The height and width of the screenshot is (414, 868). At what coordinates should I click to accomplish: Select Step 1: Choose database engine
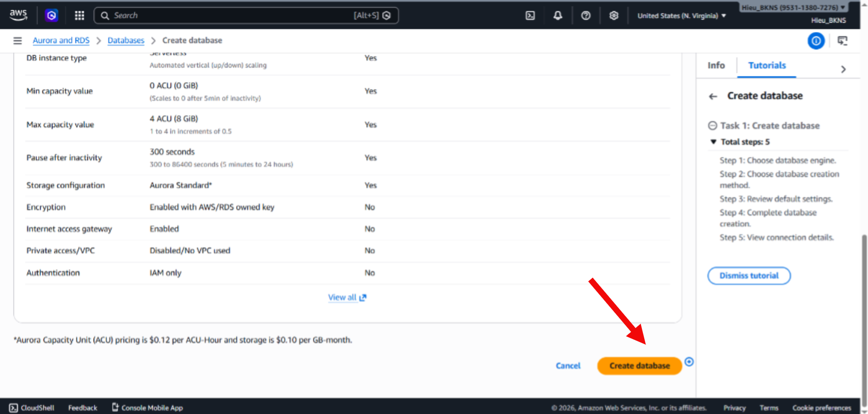[778, 160]
